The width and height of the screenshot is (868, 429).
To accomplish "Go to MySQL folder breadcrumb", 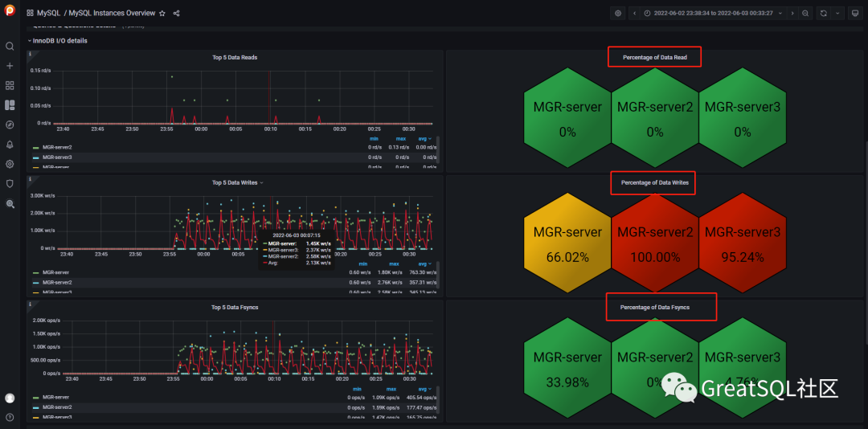I will tap(48, 13).
